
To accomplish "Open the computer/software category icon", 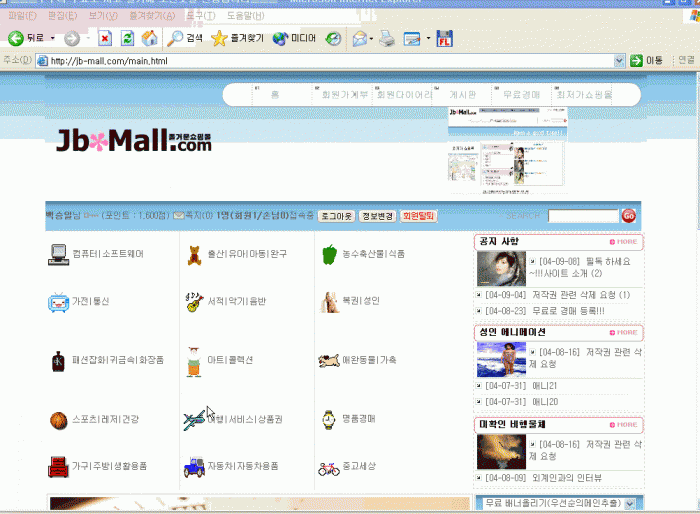I will [57, 254].
